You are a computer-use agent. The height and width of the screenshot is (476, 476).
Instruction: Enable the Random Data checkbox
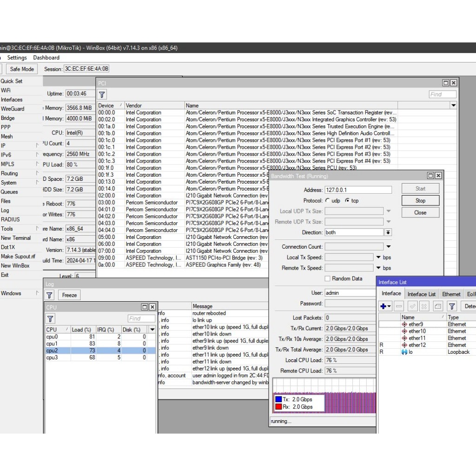[x=328, y=278]
